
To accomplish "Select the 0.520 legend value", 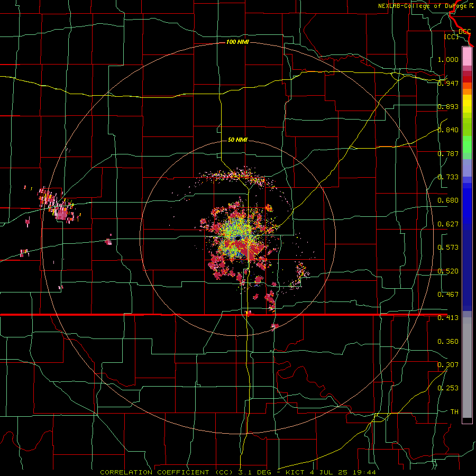I will point(448,271).
